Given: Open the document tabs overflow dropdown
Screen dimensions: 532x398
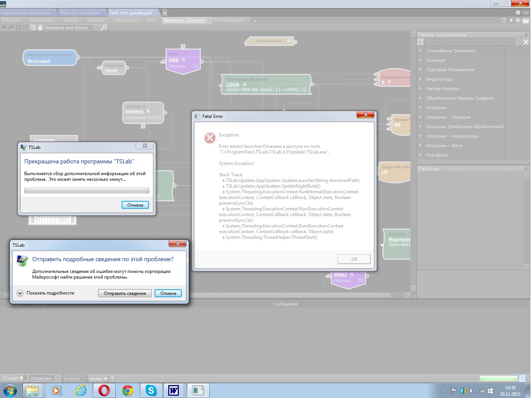Looking at the screenshot, I should click(x=165, y=13).
